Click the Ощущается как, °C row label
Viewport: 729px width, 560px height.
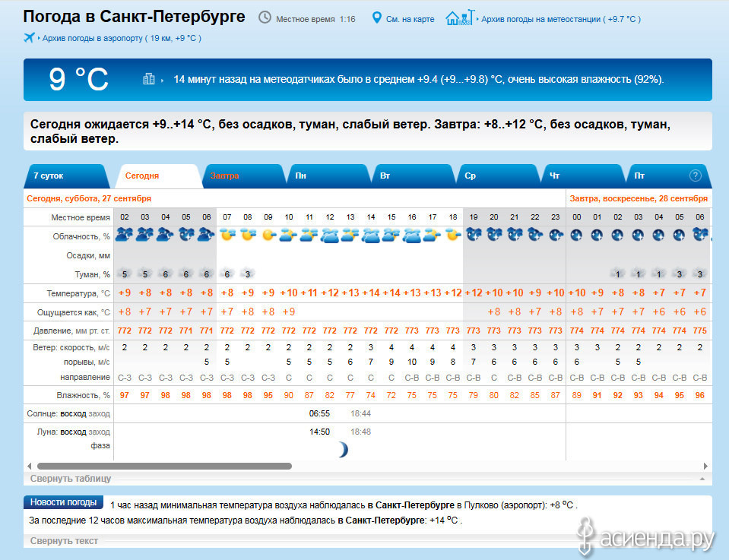(x=74, y=312)
